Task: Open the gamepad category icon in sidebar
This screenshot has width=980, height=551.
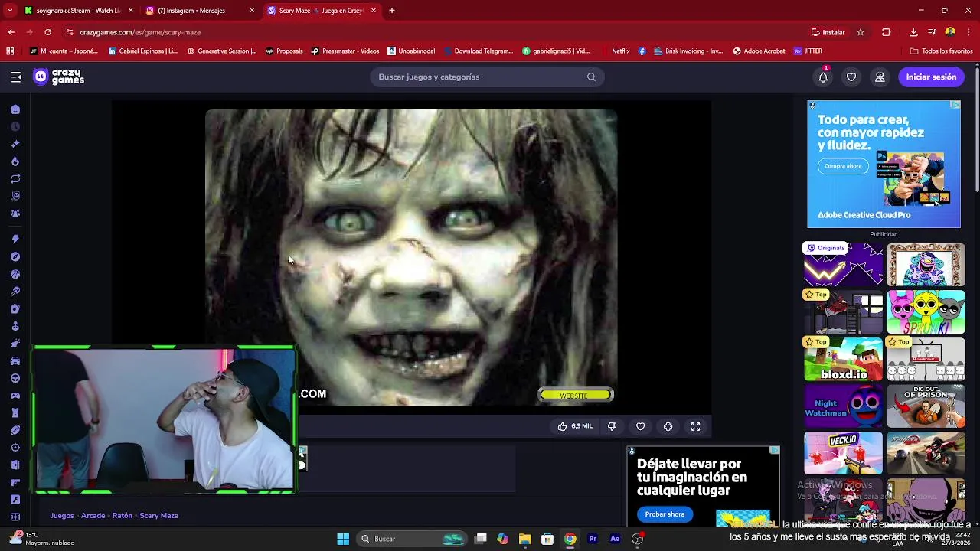Action: [x=15, y=396]
